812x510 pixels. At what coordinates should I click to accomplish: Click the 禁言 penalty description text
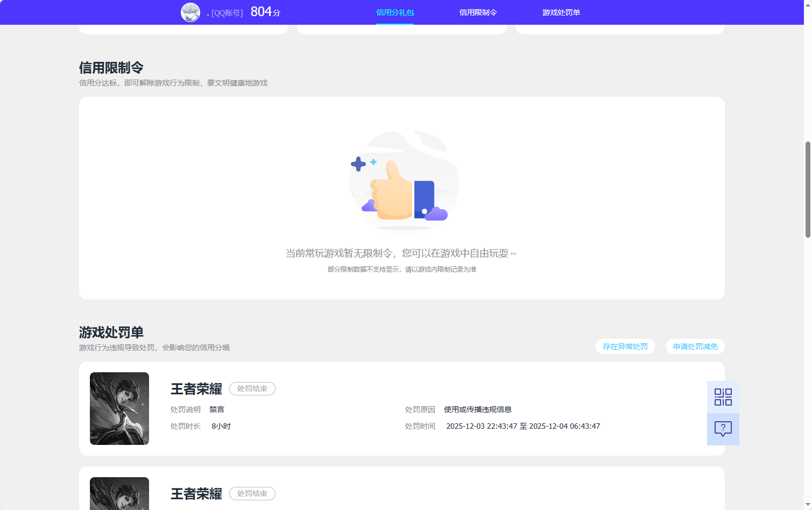(217, 409)
